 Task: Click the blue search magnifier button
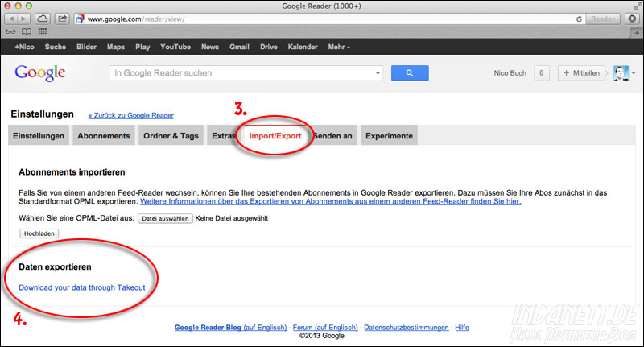(410, 73)
